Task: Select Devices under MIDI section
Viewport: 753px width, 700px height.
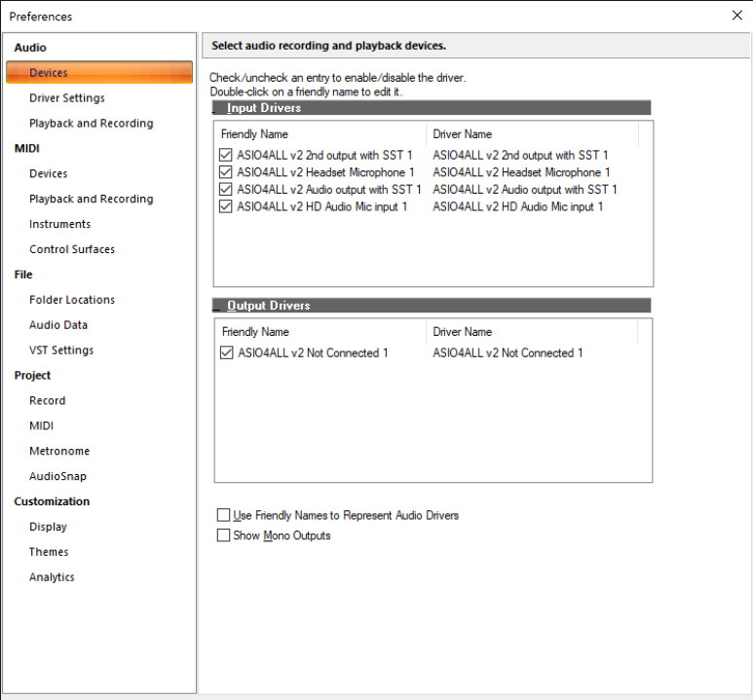Action: (48, 173)
